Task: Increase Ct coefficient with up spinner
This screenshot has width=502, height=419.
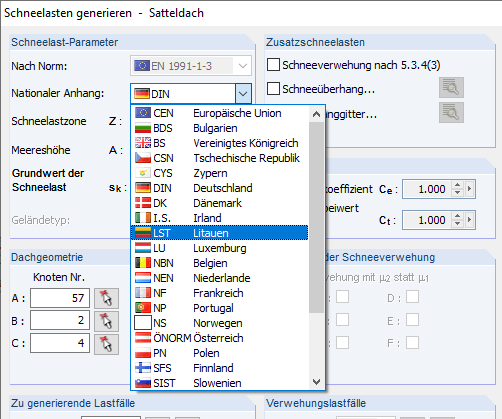Action: [457, 216]
